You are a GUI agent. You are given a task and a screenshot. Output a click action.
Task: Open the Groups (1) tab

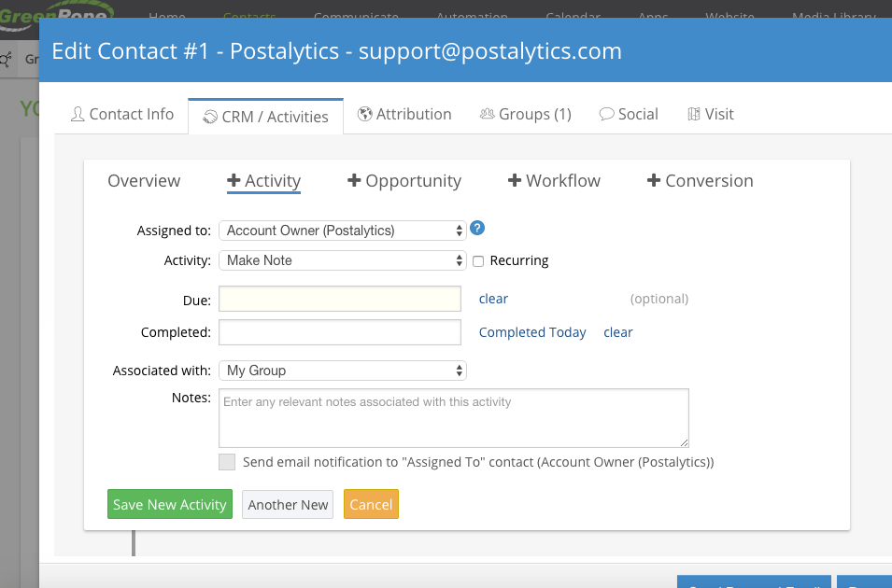(526, 114)
